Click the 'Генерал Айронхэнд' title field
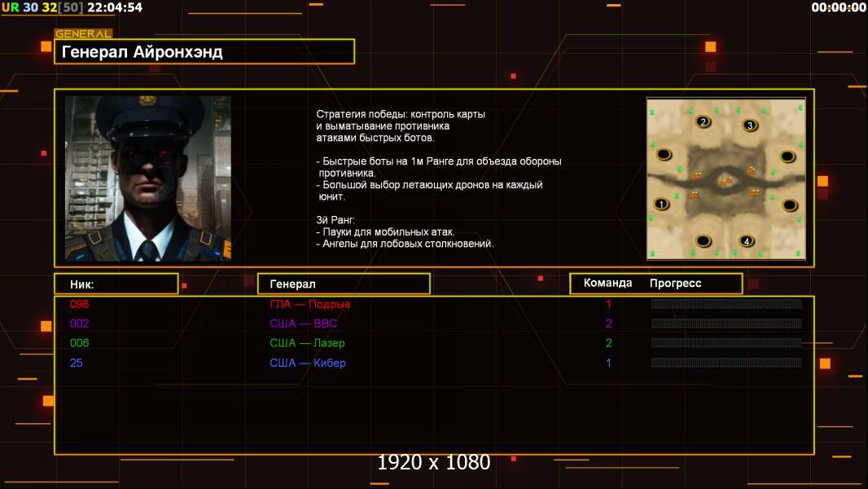Image resolution: width=868 pixels, height=489 pixels. tap(204, 51)
